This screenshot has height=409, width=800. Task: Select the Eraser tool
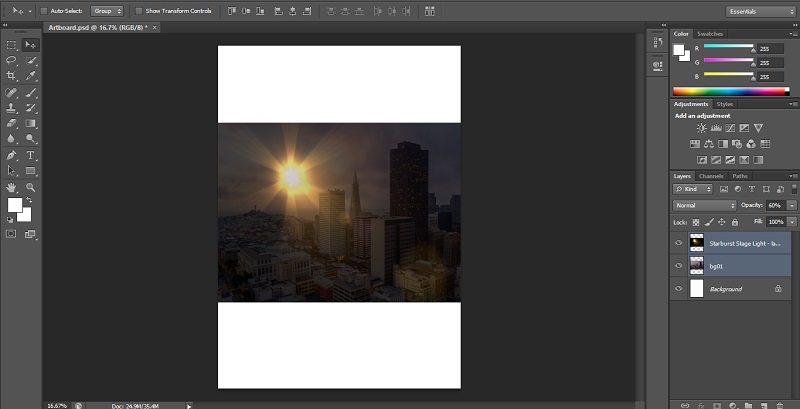pyautogui.click(x=11, y=123)
